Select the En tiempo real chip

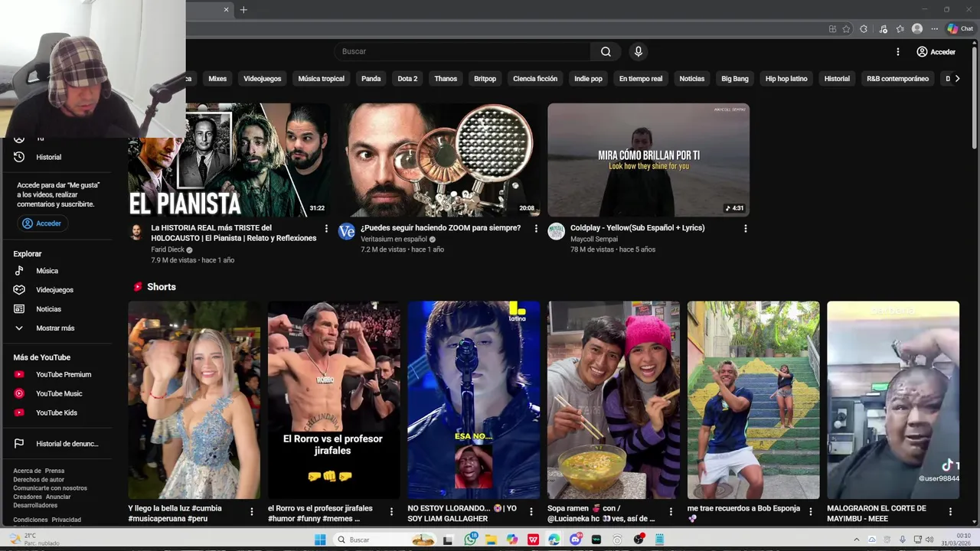[x=641, y=78]
